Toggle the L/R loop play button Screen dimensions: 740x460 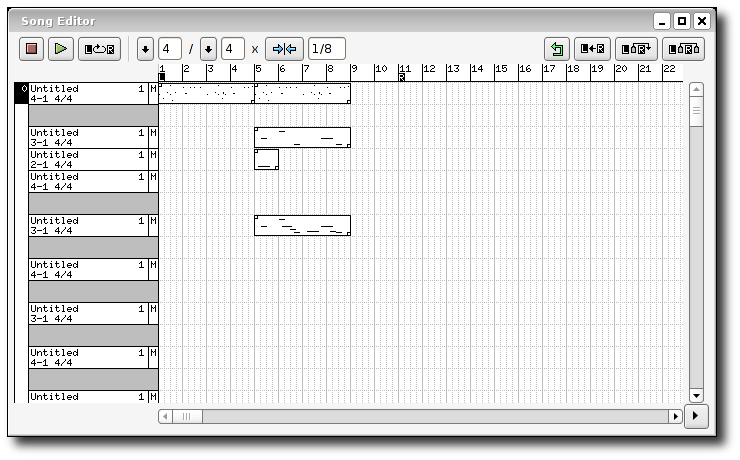coord(100,49)
